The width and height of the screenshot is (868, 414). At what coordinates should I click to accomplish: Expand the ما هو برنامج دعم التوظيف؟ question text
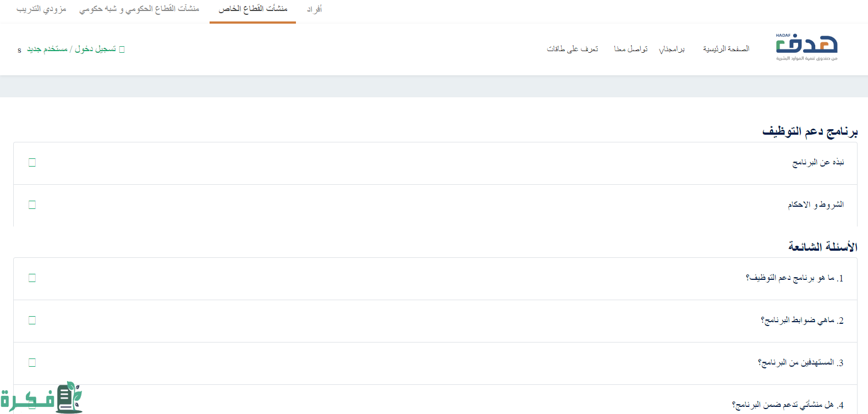[x=794, y=278]
